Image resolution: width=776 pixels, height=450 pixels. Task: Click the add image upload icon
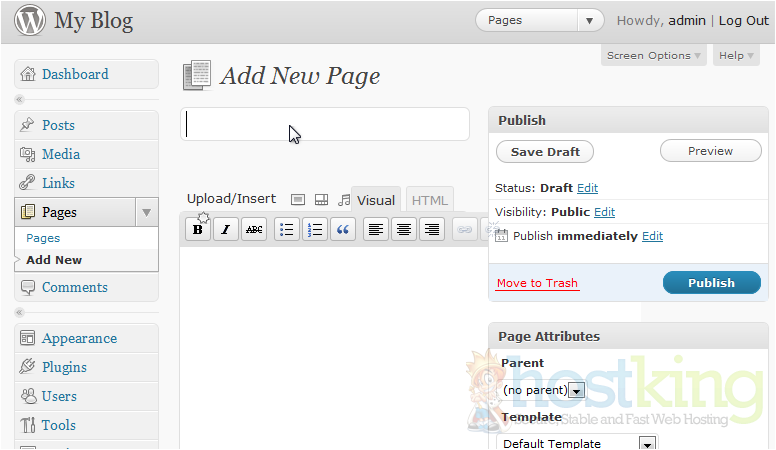click(x=298, y=199)
